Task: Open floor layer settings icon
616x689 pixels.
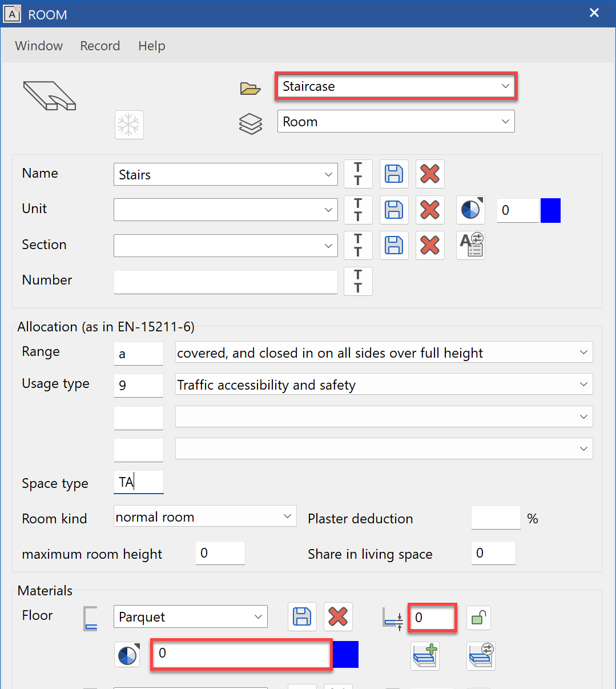Action: (x=481, y=655)
